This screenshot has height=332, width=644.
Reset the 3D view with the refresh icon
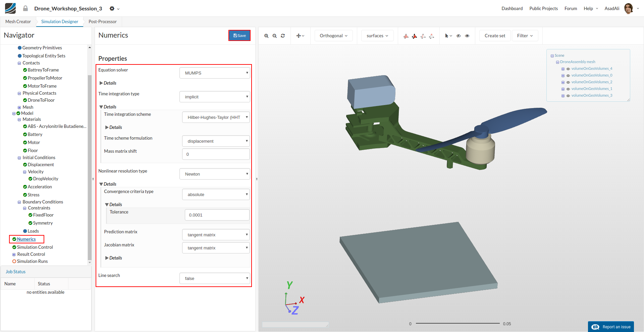283,36
